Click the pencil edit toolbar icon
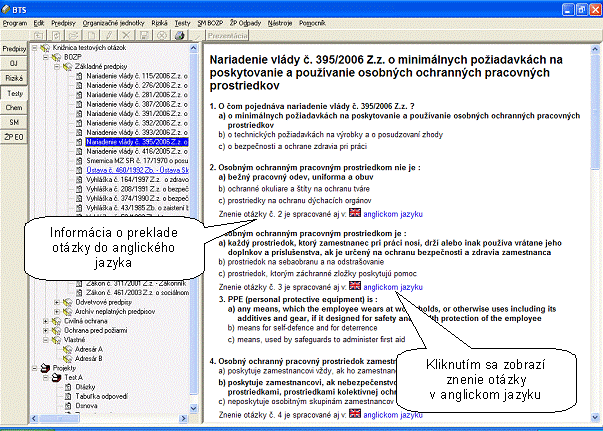Image resolution: width=603 pixels, height=431 pixels. 109,35
